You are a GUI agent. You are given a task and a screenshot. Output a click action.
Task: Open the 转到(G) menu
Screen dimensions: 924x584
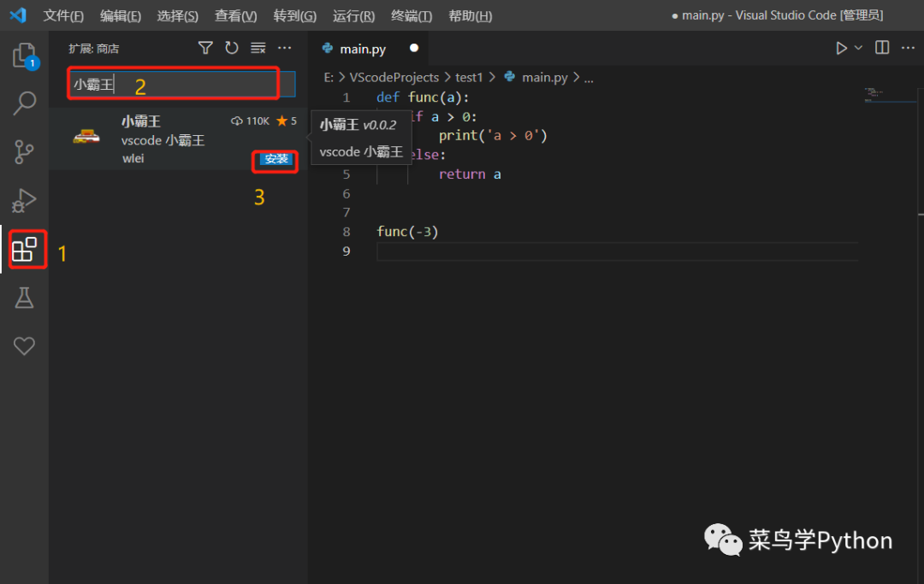click(294, 16)
